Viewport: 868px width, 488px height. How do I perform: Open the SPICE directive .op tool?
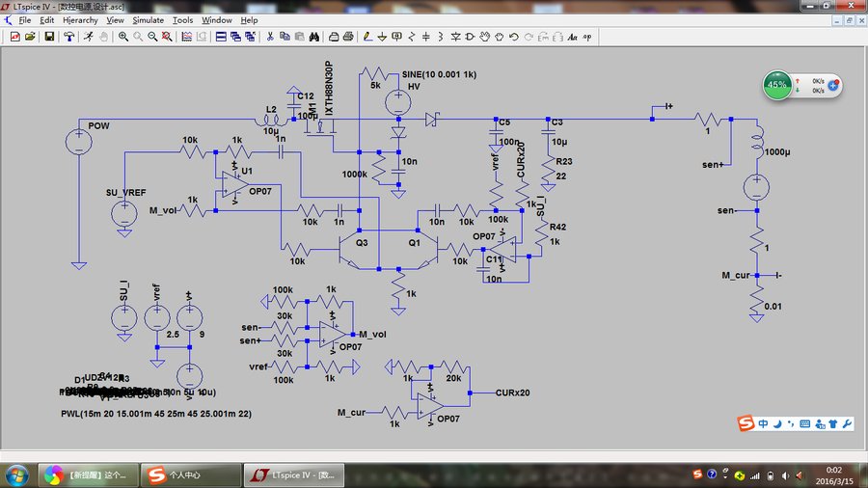pos(588,37)
